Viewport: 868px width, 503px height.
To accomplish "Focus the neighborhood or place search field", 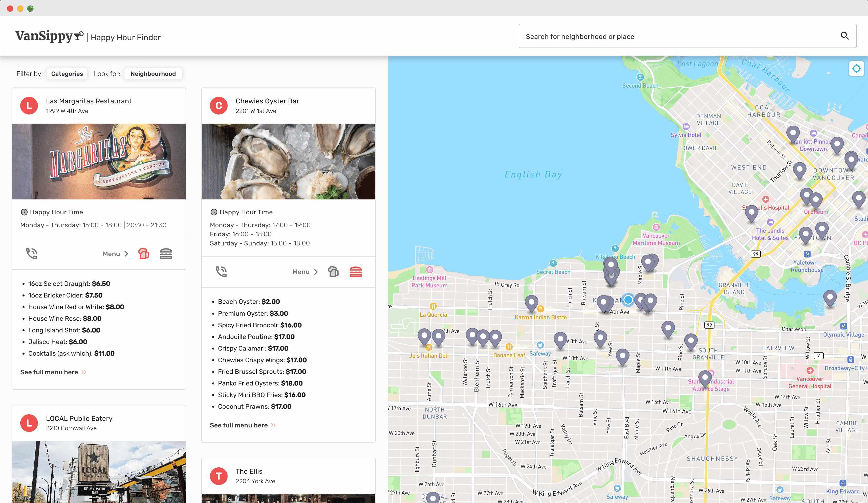I will pos(687,36).
